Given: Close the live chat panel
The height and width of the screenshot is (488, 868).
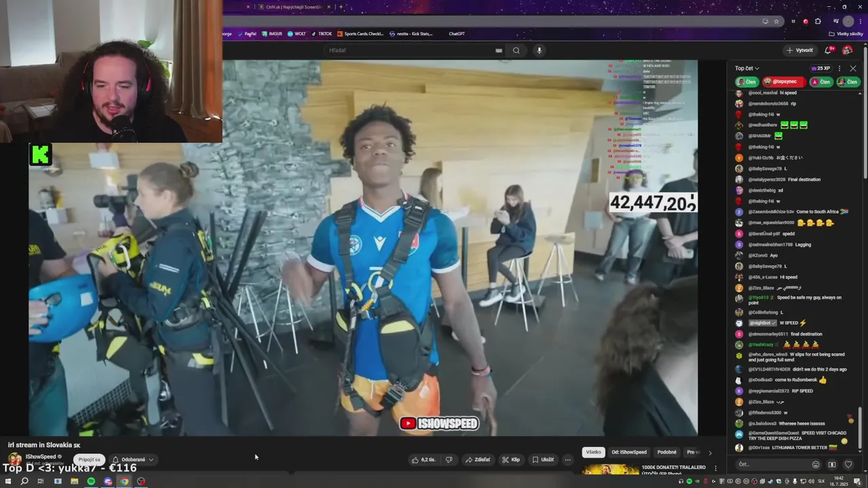Looking at the screenshot, I should (853, 68).
